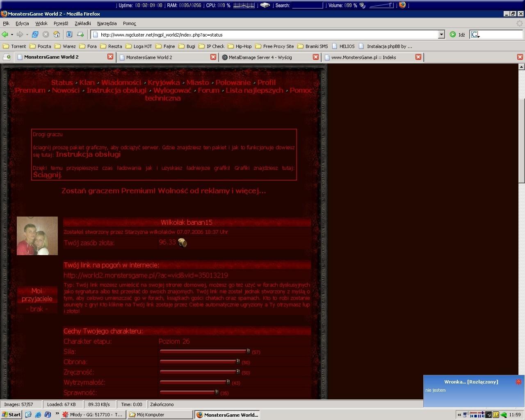The width and height of the screenshot is (525, 420).
Task: Click the player avatar photo
Action: (37, 236)
